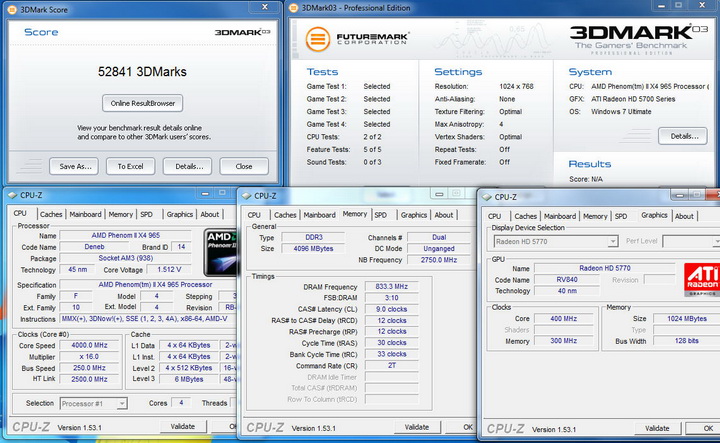The height and width of the screenshot is (443, 720).
Task: Click the Resolution 1024 x 768 setting
Action: (x=517, y=86)
